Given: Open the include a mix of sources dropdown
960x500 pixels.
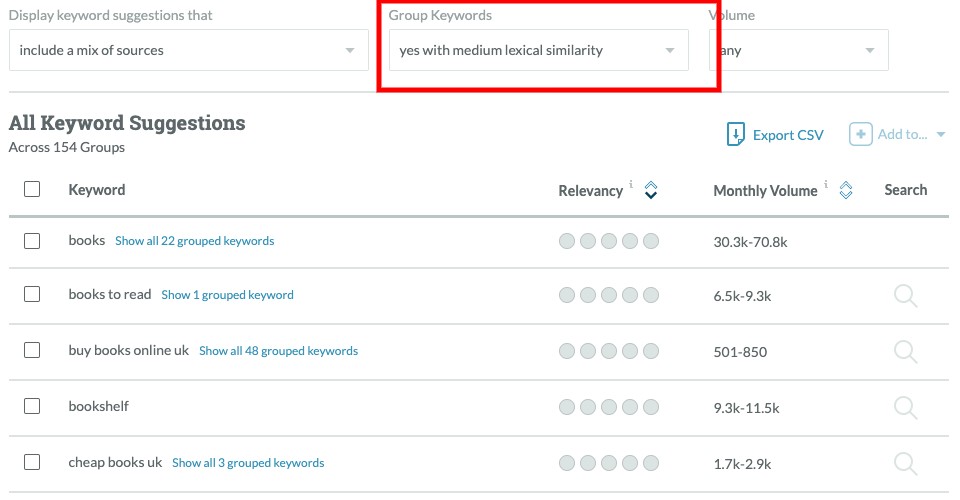Looking at the screenshot, I should pyautogui.click(x=189, y=50).
